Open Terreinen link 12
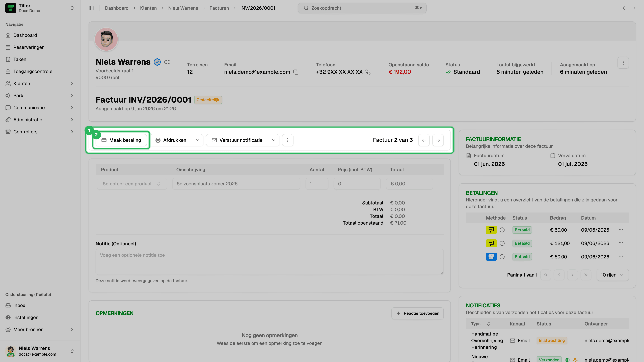This screenshot has width=644, height=362. pyautogui.click(x=190, y=72)
